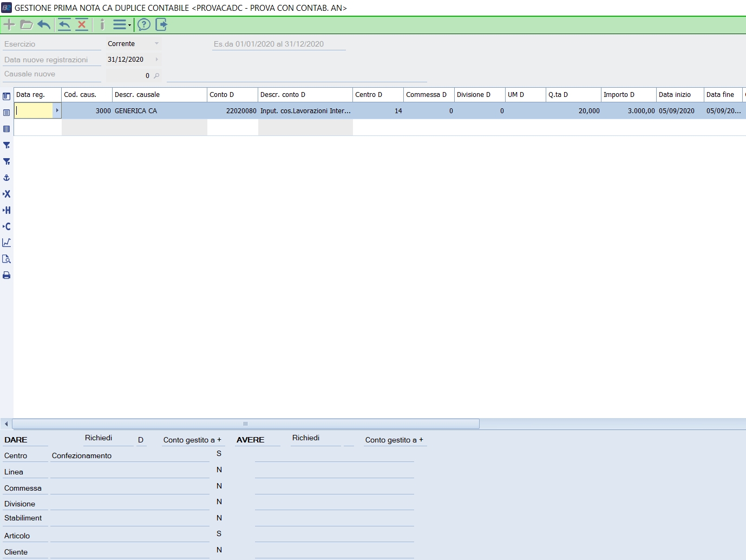Click the date field showing 31/12/2020
This screenshot has width=746, height=560.
pyautogui.click(x=129, y=60)
